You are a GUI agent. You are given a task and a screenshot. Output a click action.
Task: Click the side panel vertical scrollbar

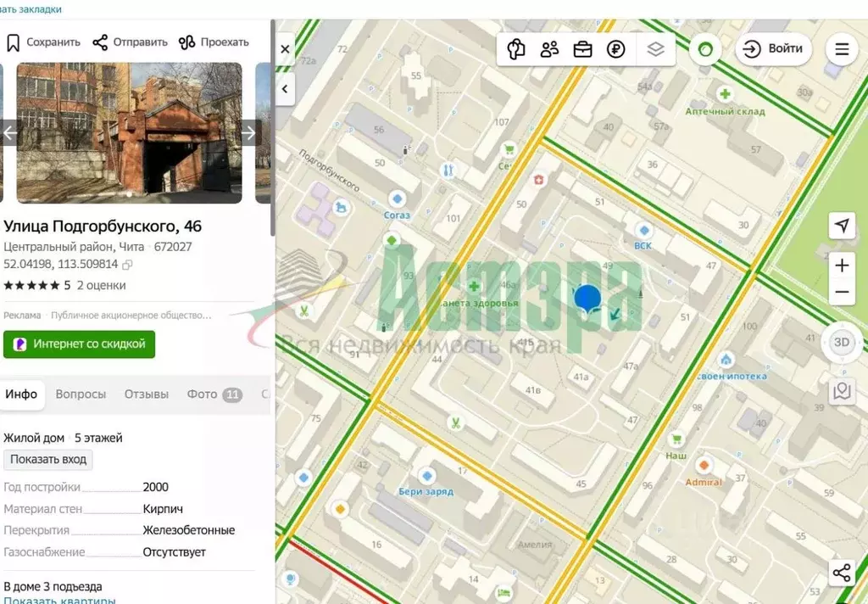[x=272, y=127]
